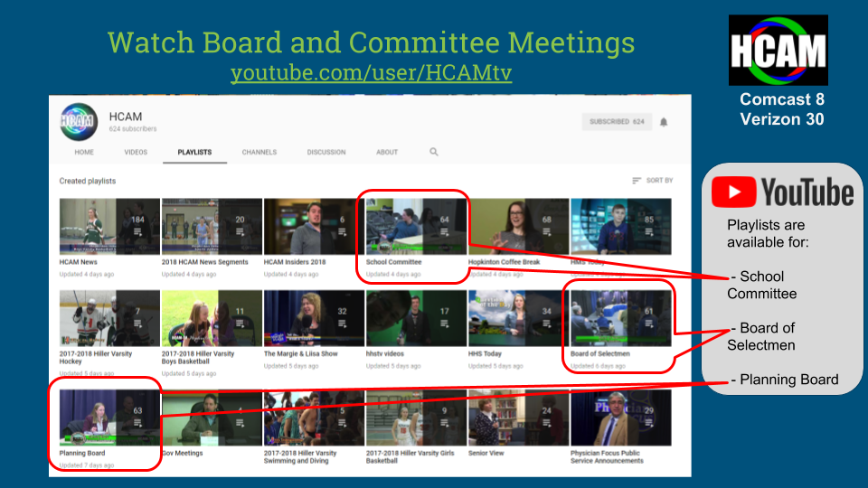Open the Senior View playlist title

486,453
